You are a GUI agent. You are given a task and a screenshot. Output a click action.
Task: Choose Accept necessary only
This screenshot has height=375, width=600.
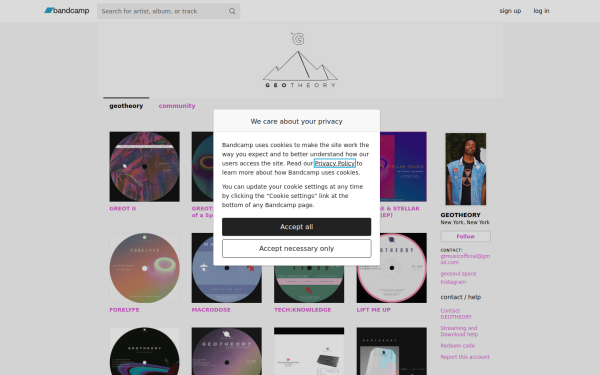pyautogui.click(x=297, y=248)
